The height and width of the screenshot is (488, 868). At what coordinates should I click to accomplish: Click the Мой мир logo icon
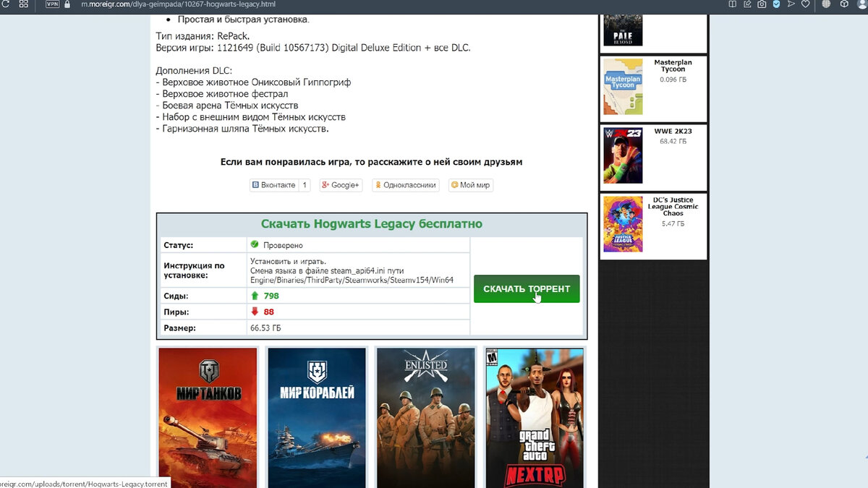[x=454, y=185]
